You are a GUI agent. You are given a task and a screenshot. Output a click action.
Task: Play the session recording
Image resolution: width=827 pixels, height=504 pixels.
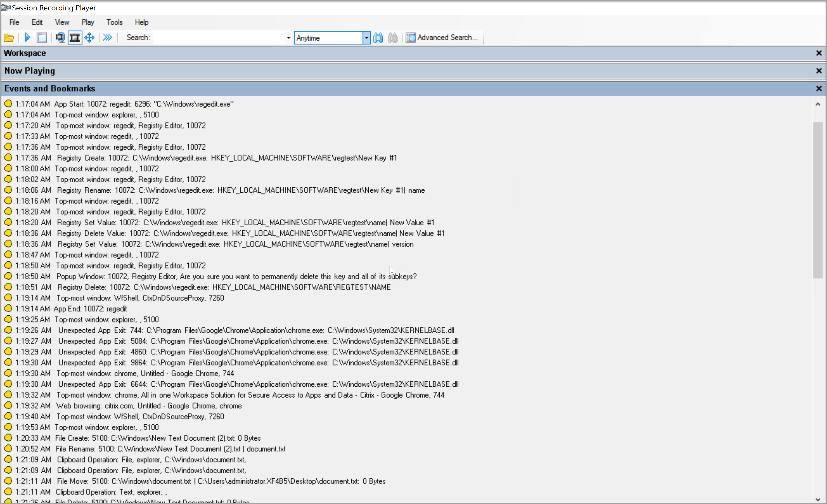pos(27,38)
